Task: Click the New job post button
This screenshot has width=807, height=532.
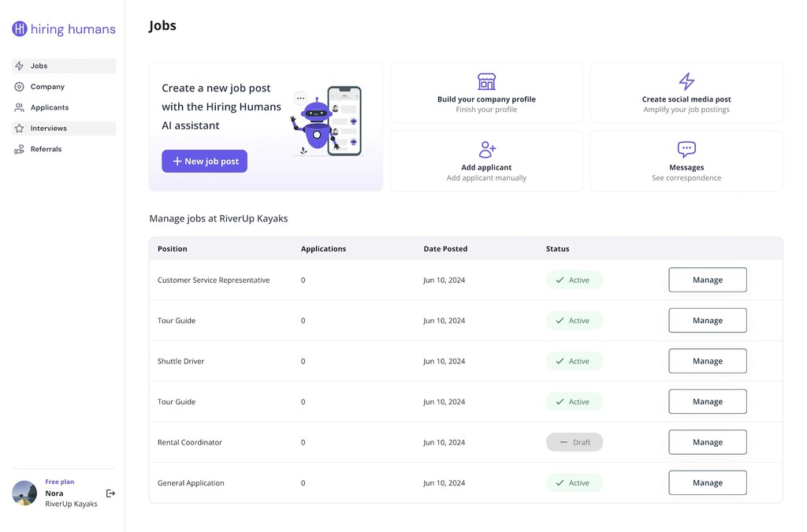Action: click(204, 161)
